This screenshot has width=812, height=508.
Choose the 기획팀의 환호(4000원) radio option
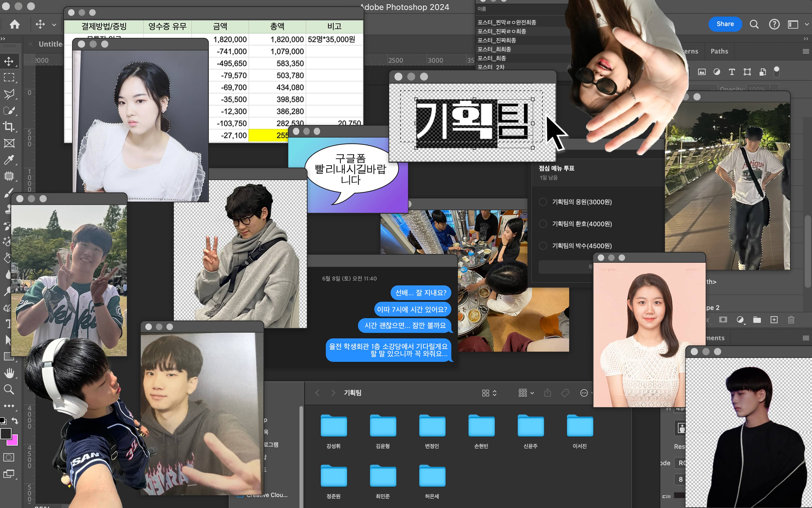pos(543,224)
